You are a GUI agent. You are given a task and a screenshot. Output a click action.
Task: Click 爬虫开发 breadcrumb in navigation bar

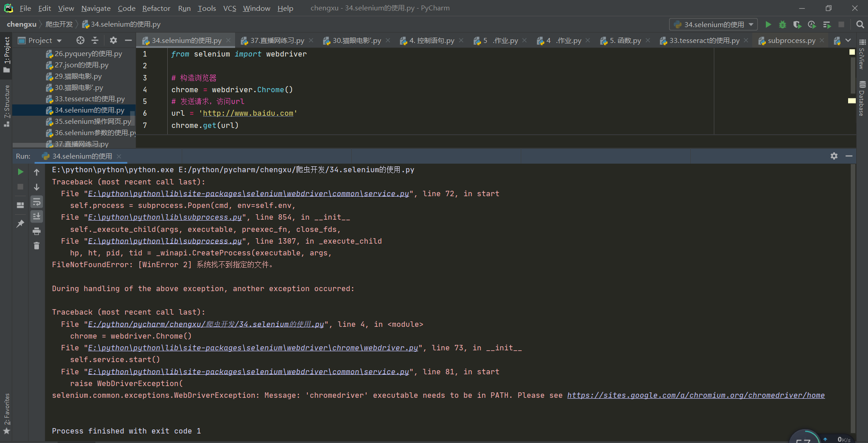click(x=59, y=24)
